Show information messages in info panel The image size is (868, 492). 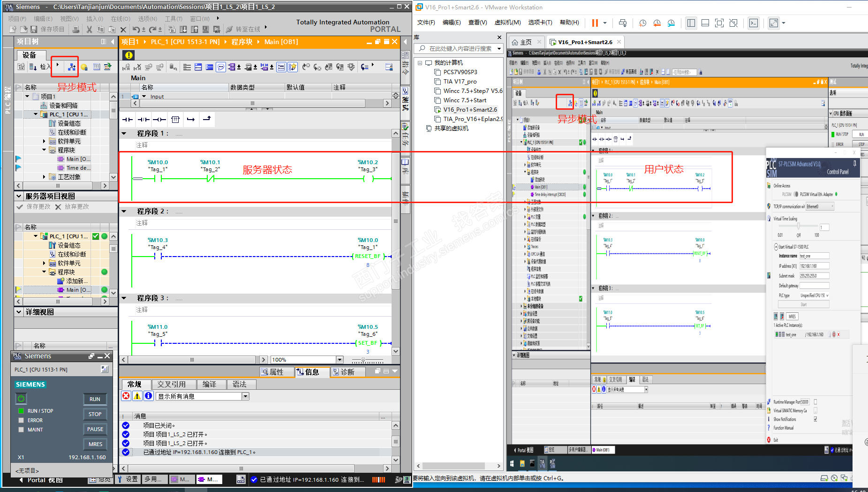point(149,396)
